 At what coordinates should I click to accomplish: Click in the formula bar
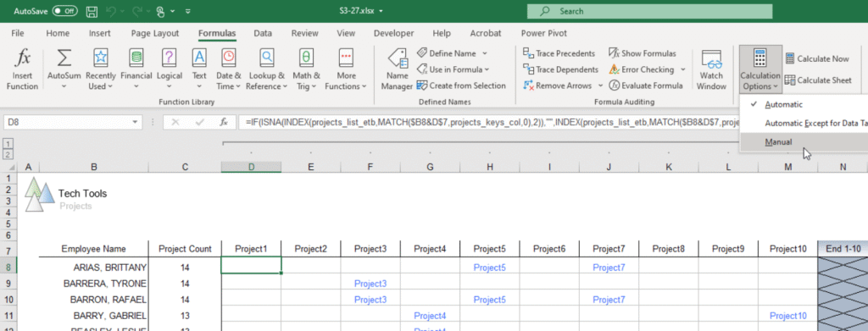tap(490, 122)
